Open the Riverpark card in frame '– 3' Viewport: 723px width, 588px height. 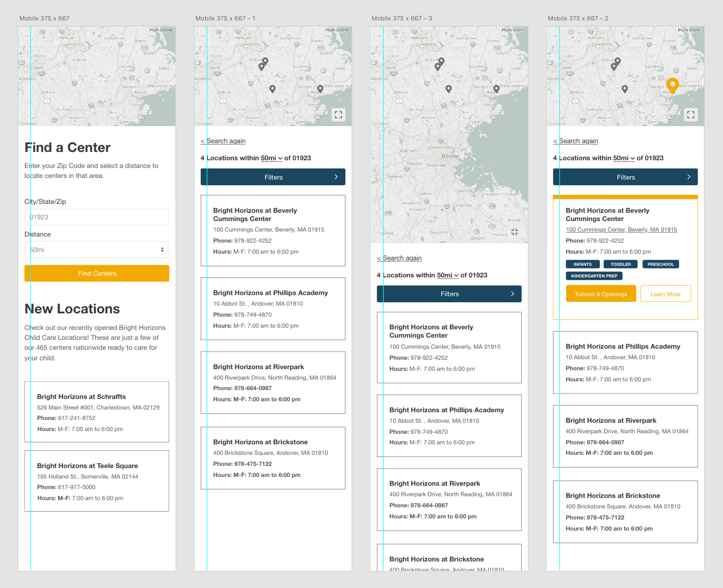(449, 500)
